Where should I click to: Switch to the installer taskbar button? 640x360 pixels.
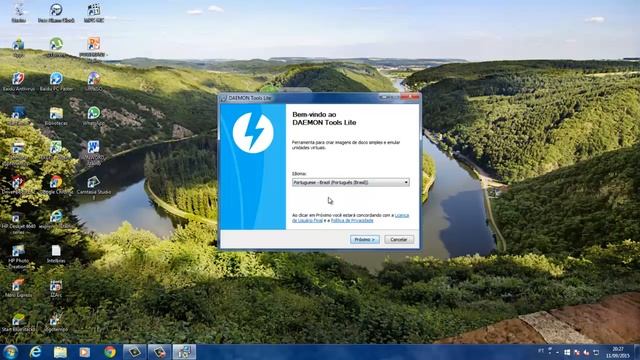(184, 352)
